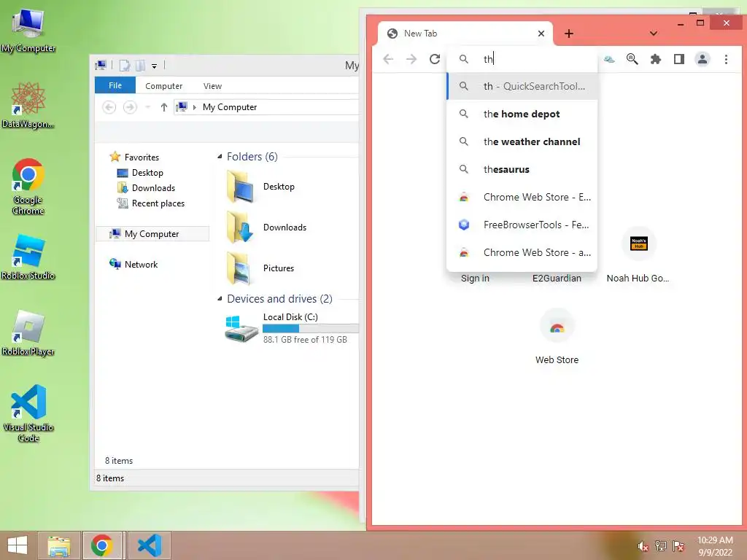747x560 pixels.
Task: Click Explorer forward navigation button
Action: point(130,107)
